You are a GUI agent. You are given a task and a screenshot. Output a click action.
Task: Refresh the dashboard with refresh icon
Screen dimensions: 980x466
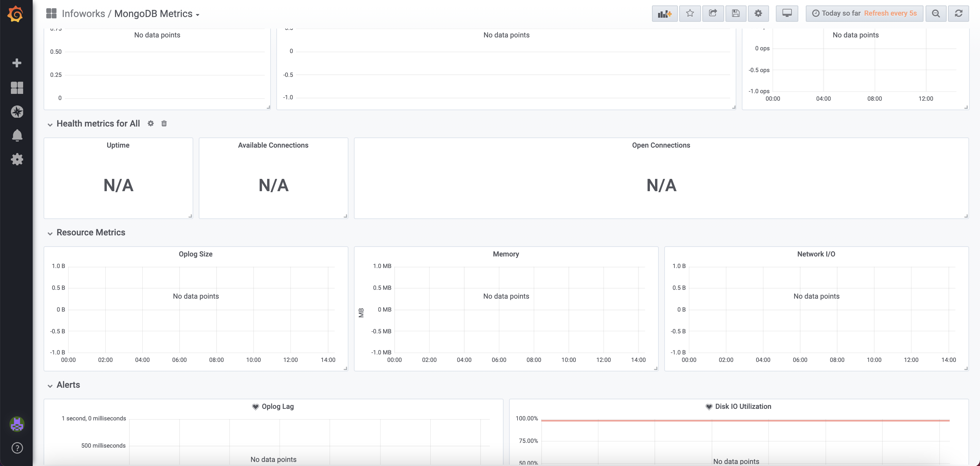pos(958,14)
